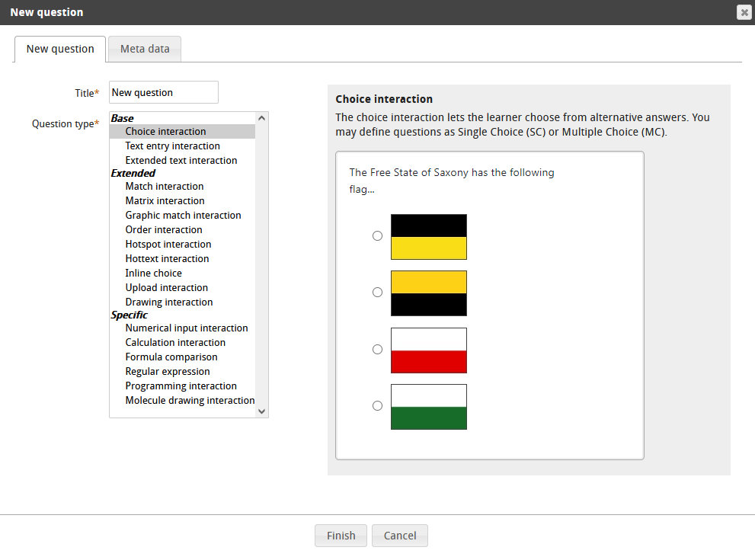Click the white over green flag image
The width and height of the screenshot is (755, 560).
[428, 407]
